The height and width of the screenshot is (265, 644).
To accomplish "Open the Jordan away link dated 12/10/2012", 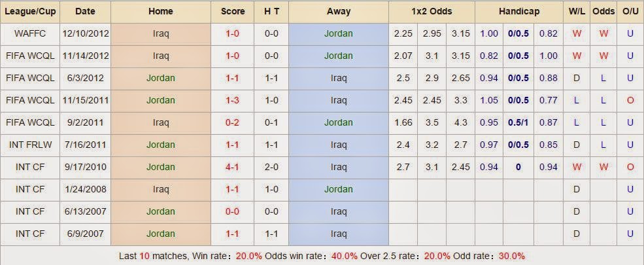I will (339, 33).
